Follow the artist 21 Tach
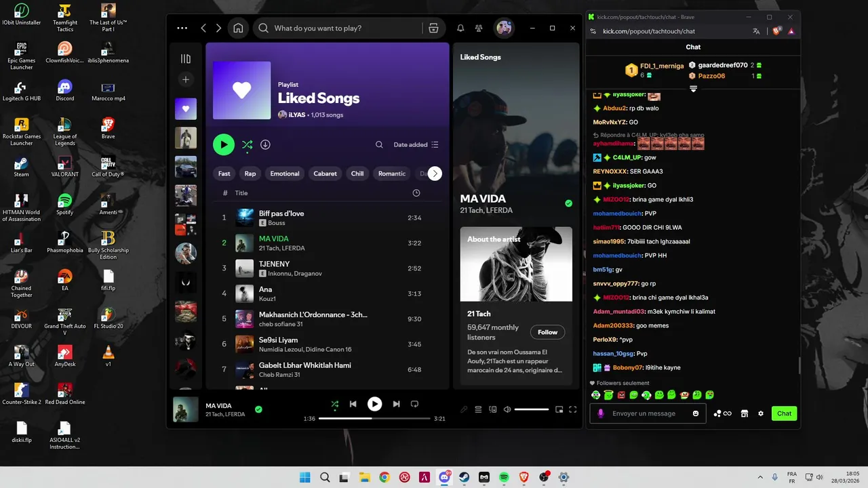 (x=547, y=332)
